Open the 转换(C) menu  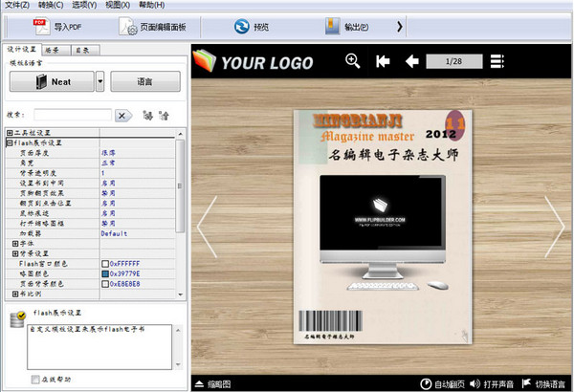pos(51,5)
